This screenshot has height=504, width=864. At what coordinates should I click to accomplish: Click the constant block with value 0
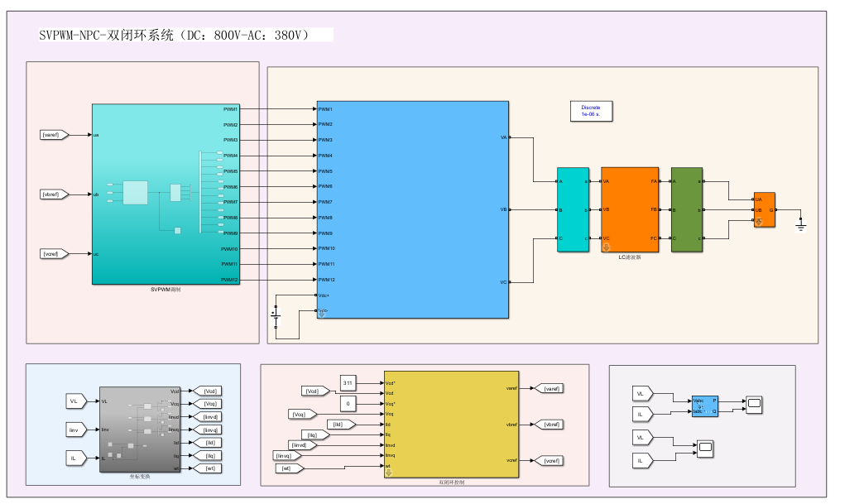(x=348, y=403)
